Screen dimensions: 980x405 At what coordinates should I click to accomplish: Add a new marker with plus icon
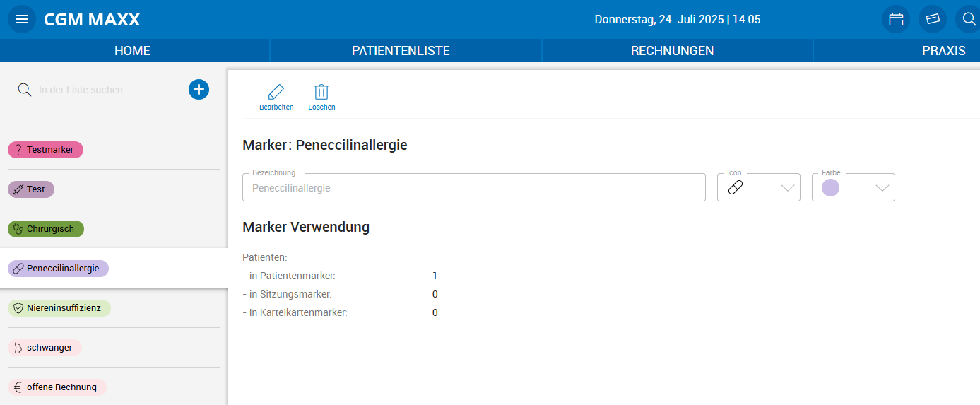click(x=199, y=90)
